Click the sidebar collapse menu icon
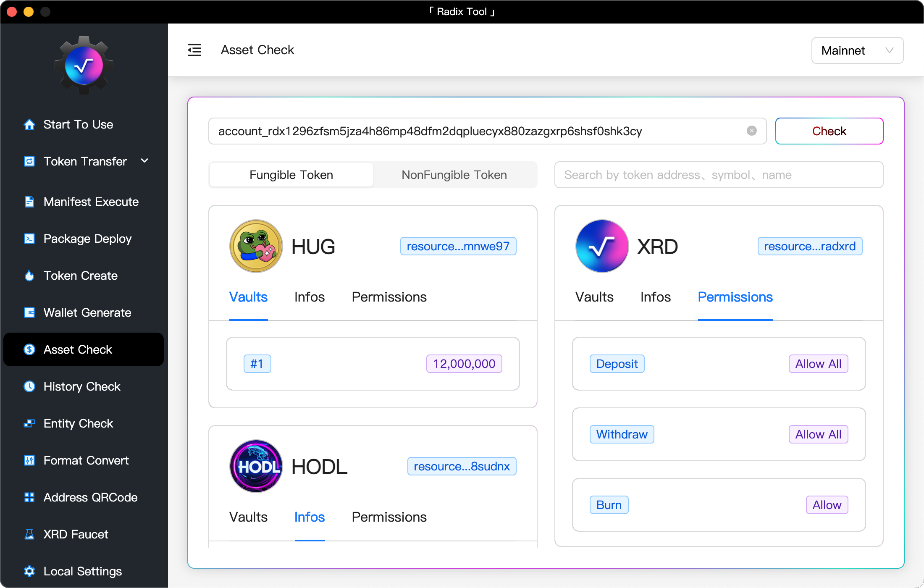The height and width of the screenshot is (588, 924). 194,50
